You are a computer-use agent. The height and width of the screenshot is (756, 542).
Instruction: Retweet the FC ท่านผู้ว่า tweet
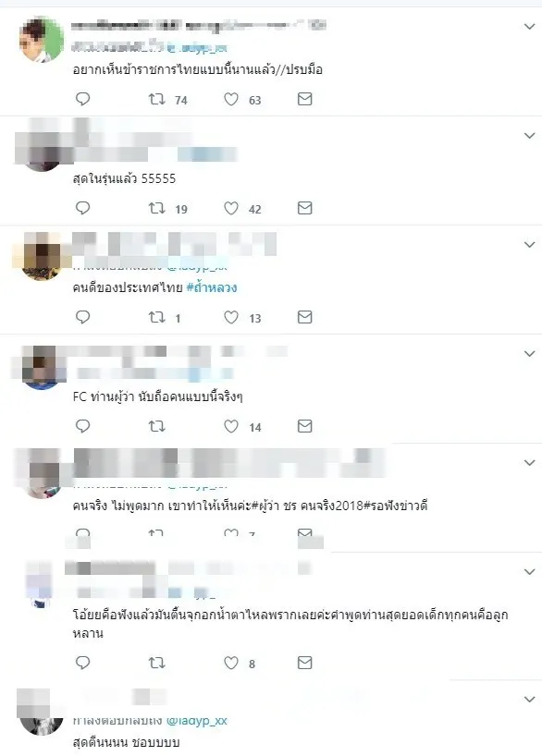click(157, 426)
